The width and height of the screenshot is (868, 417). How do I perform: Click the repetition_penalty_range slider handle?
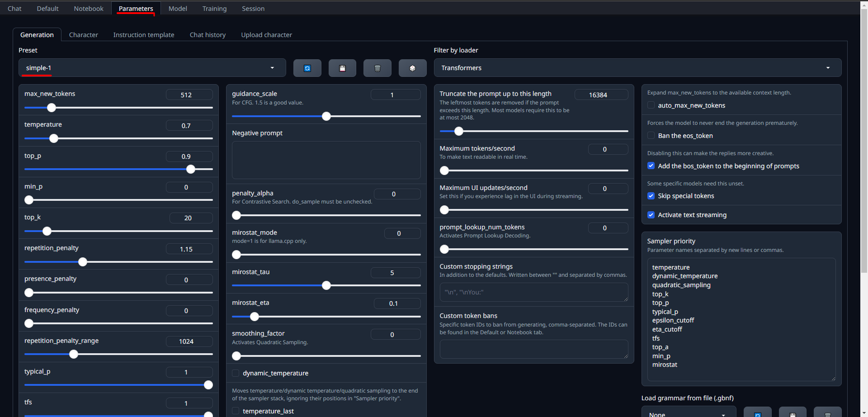(74, 354)
